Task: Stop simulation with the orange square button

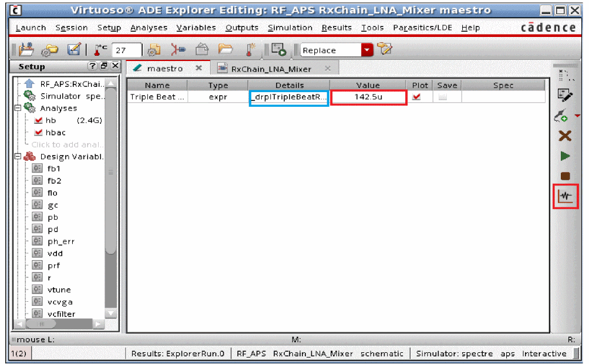Action: 565,176
